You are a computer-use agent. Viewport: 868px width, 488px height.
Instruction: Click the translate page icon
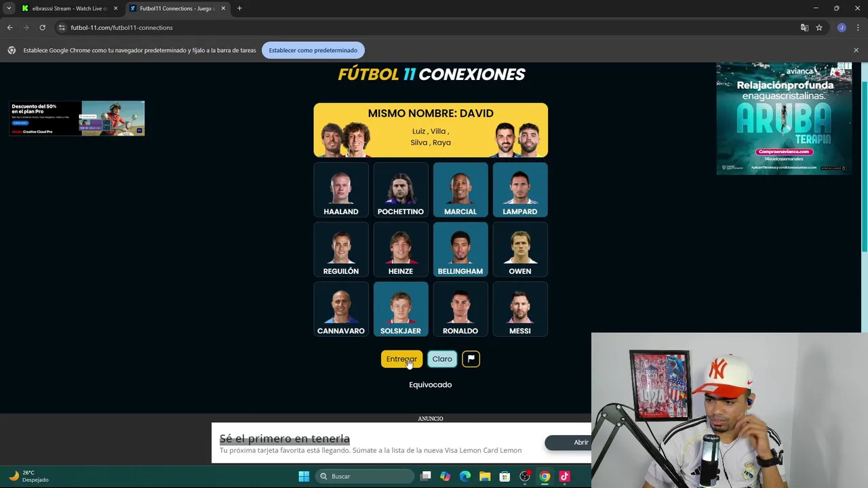[804, 28]
